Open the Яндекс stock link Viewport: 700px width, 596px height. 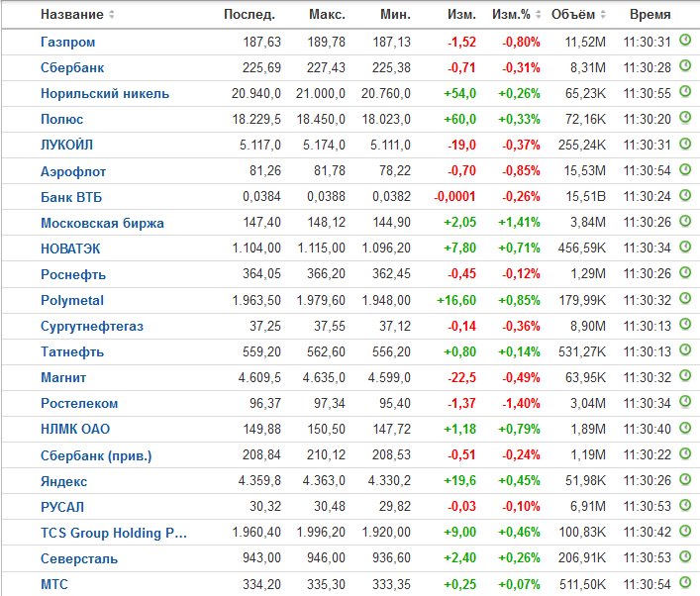(x=63, y=482)
